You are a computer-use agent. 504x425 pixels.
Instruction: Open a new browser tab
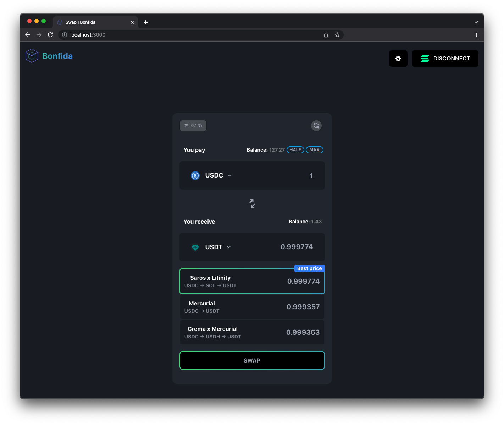coord(146,22)
